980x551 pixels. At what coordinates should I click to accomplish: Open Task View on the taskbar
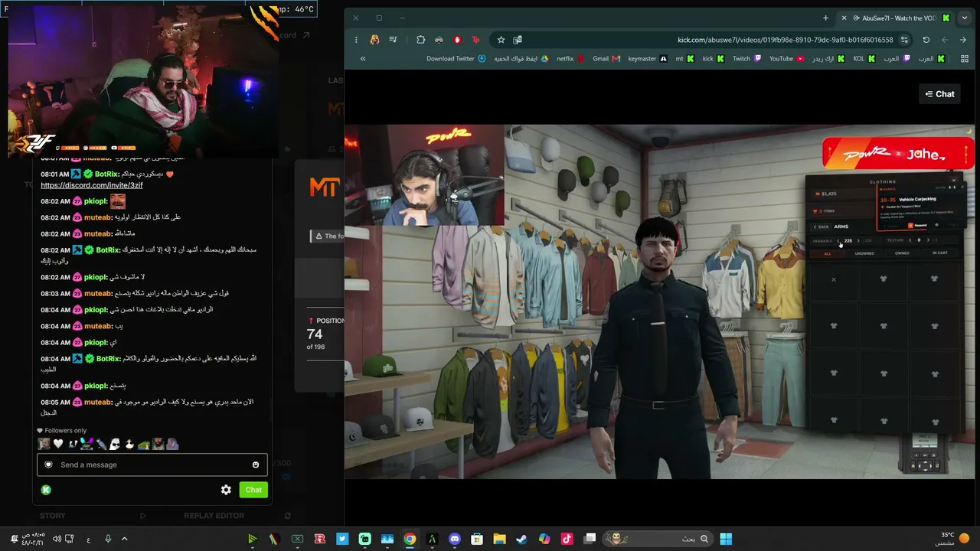coord(590,539)
